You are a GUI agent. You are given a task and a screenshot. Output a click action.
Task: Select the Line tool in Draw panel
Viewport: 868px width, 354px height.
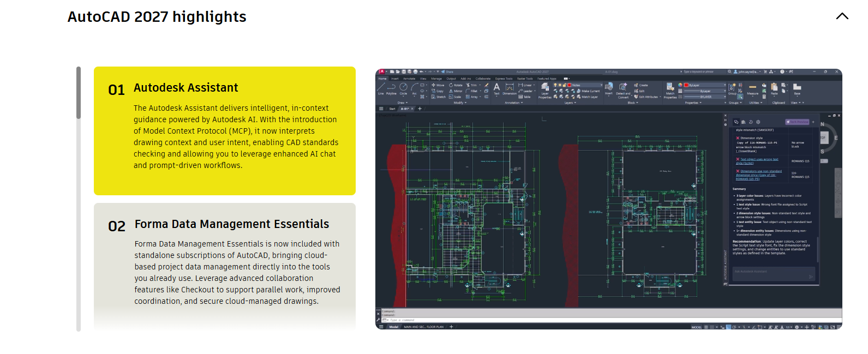coord(381,87)
